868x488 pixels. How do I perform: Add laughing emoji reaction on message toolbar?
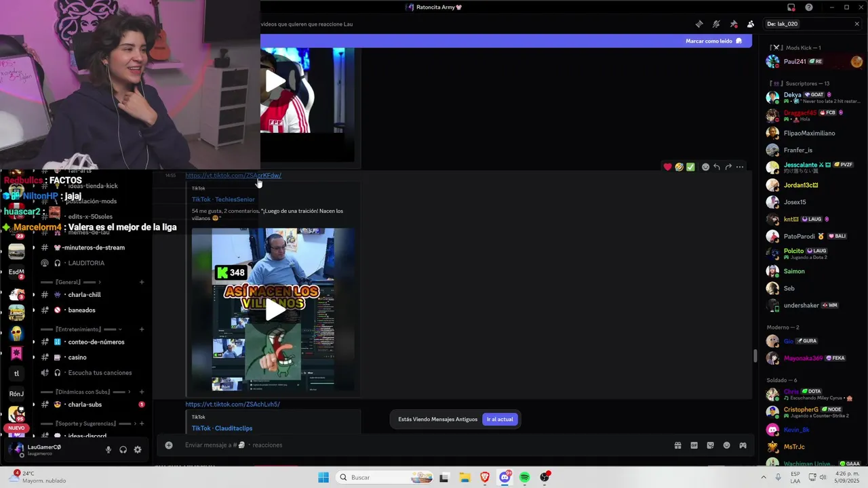click(x=679, y=167)
